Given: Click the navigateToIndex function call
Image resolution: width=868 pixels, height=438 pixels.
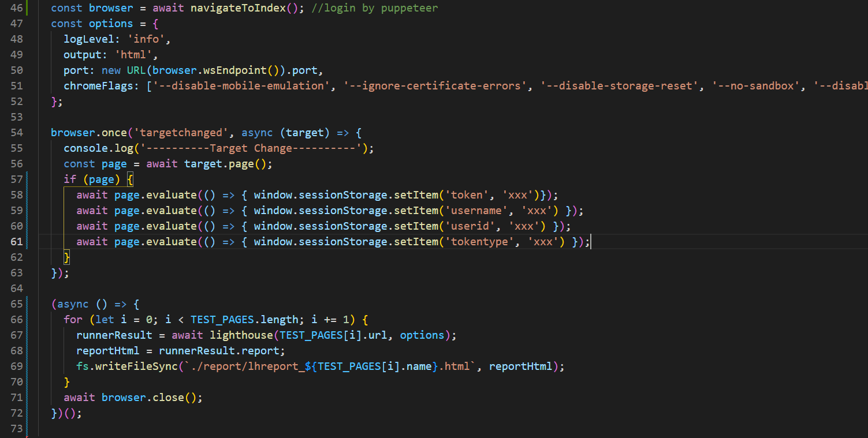Looking at the screenshot, I should pyautogui.click(x=238, y=8).
